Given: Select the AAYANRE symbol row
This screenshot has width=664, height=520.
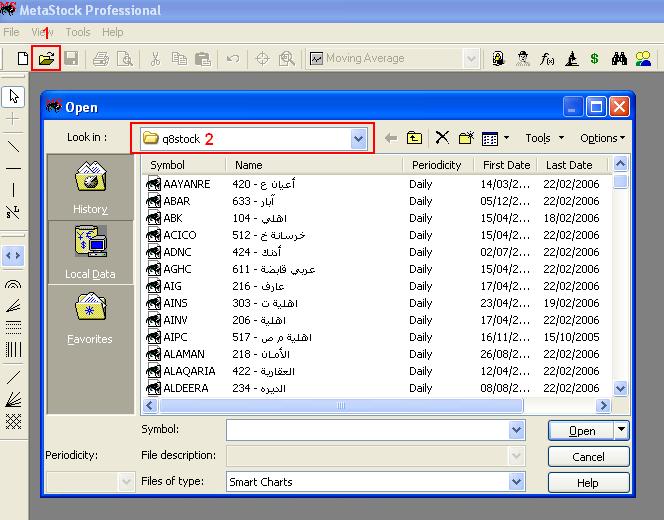Looking at the screenshot, I should click(377, 184).
